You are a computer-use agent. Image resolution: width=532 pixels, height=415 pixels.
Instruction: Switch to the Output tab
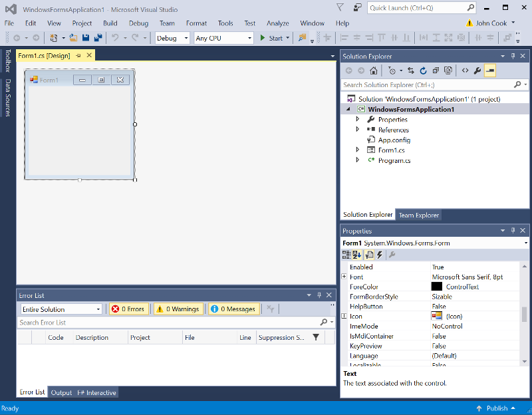tap(61, 392)
